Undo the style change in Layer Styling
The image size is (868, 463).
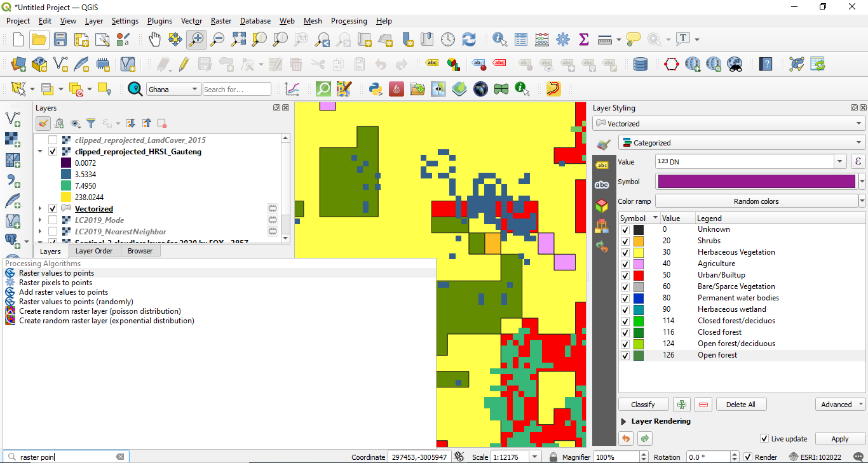(626, 438)
